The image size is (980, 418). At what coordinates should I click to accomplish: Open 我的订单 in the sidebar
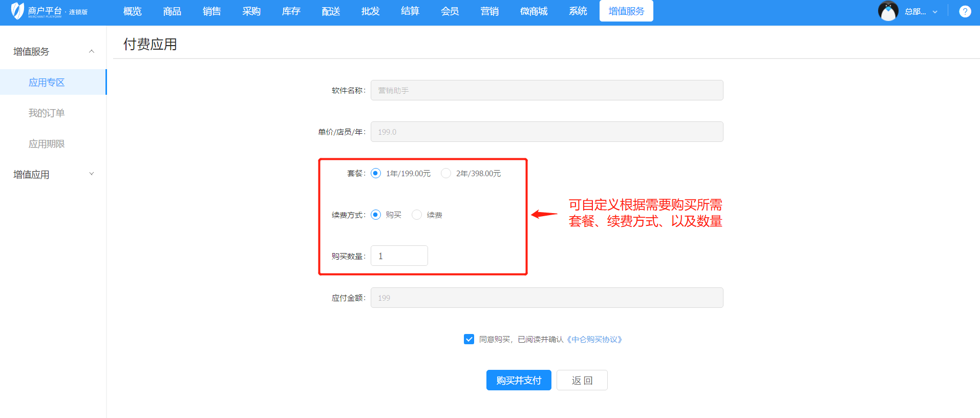47,113
